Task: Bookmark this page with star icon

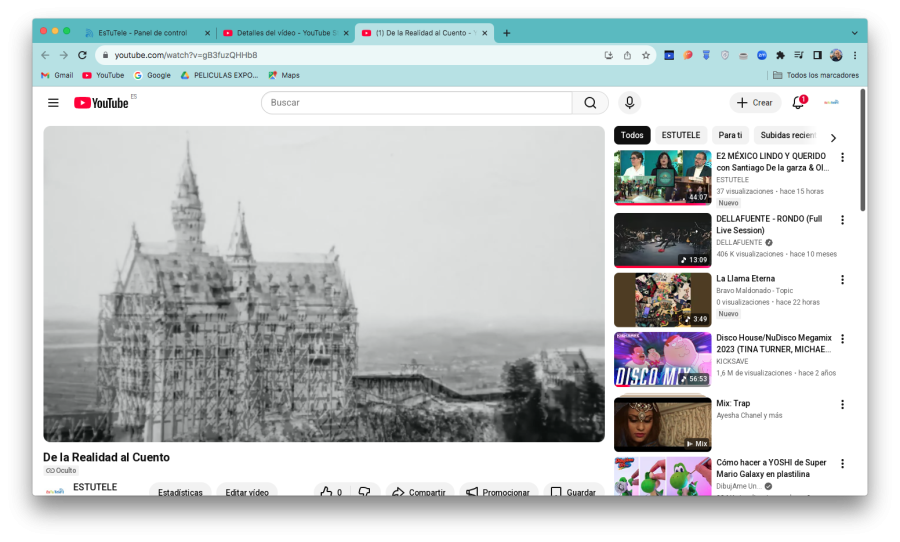Action: (646, 55)
